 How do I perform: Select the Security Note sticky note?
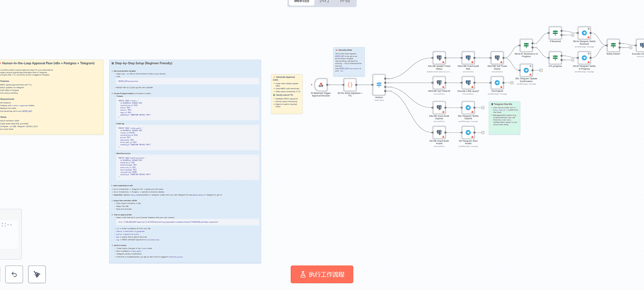[349, 61]
